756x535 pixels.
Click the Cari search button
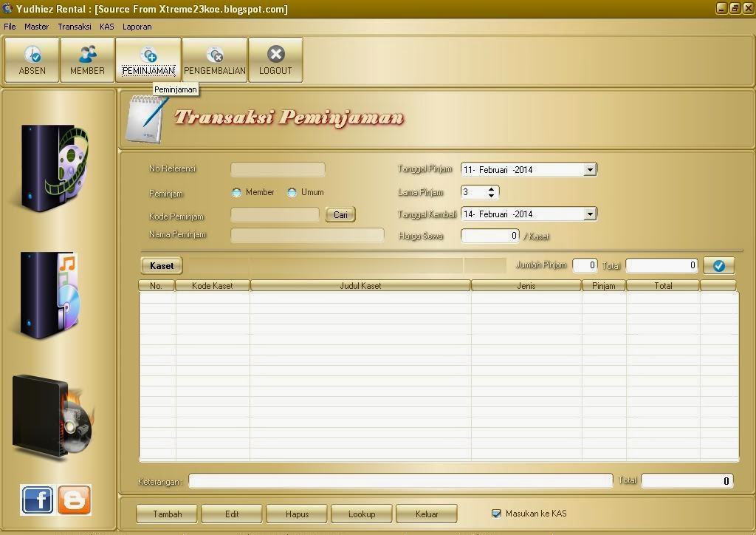[340, 215]
